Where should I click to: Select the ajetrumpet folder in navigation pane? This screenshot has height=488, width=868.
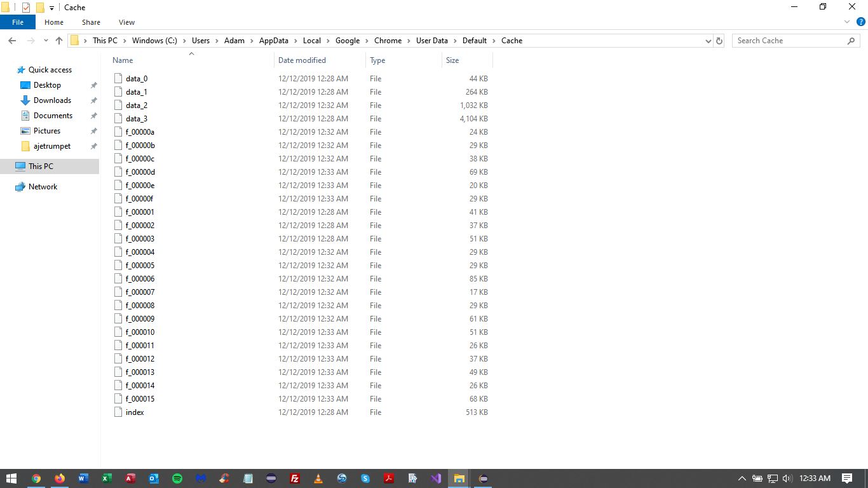point(52,146)
